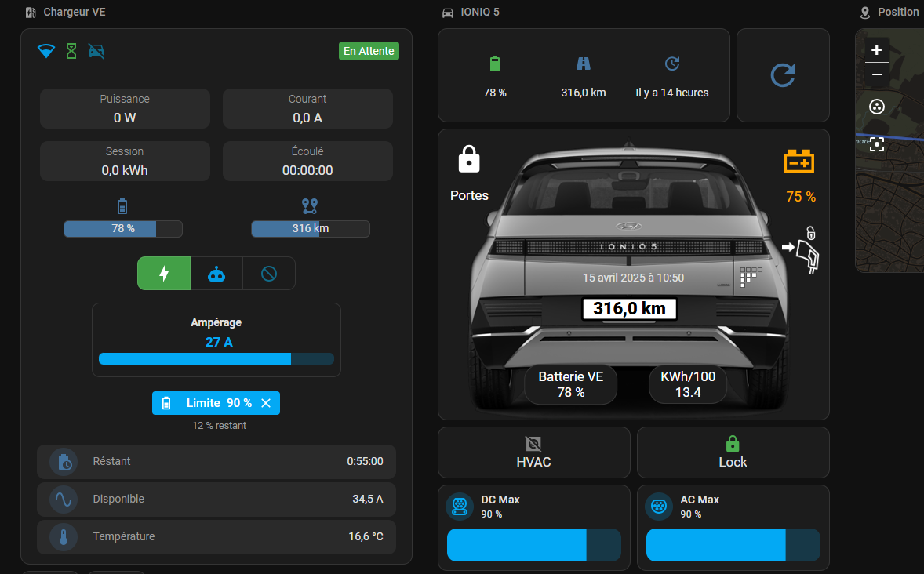The image size is (924, 574).
Task: Click the En Attente status badge
Action: (369, 51)
